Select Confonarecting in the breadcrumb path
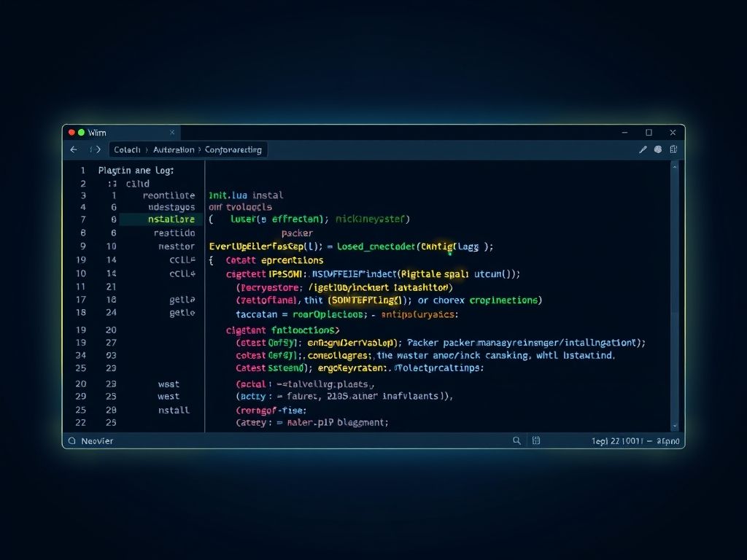The width and height of the screenshot is (747, 560). tap(236, 149)
